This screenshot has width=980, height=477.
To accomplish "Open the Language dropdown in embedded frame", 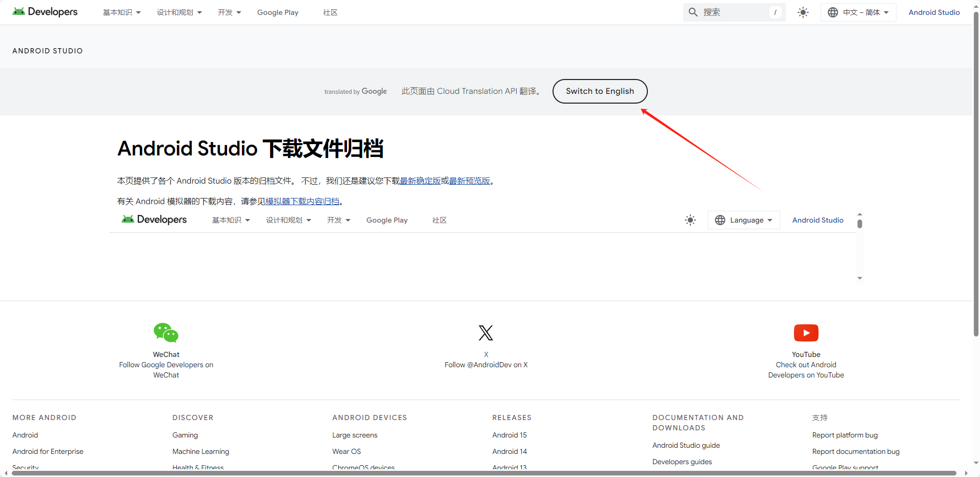I will click(x=744, y=220).
